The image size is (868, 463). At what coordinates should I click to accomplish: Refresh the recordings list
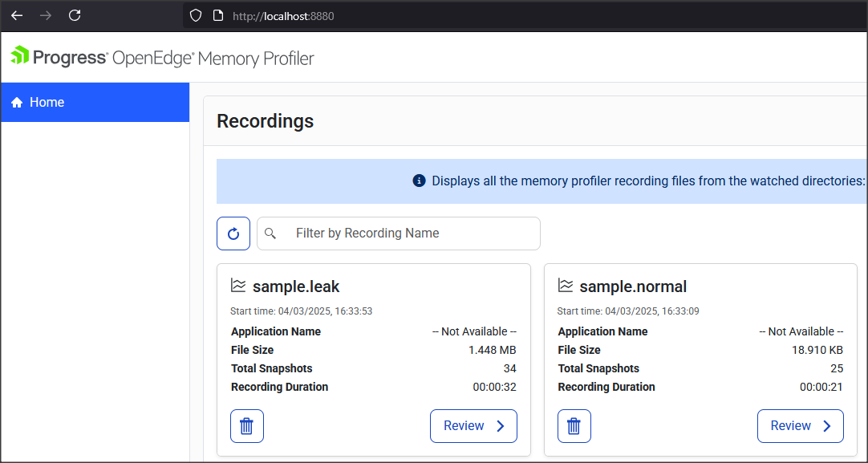(x=233, y=234)
